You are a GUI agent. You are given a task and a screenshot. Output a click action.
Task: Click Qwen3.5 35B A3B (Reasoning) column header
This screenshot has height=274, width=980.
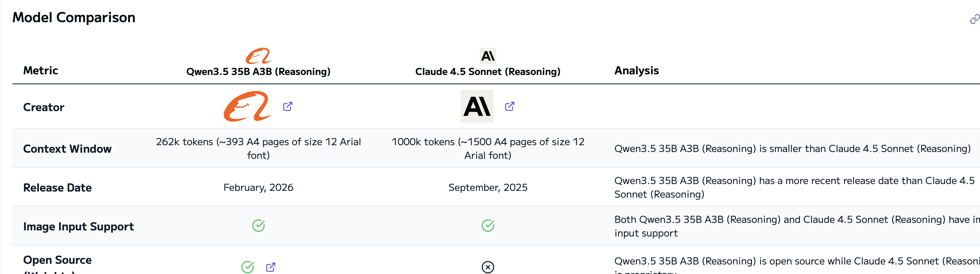tap(258, 72)
